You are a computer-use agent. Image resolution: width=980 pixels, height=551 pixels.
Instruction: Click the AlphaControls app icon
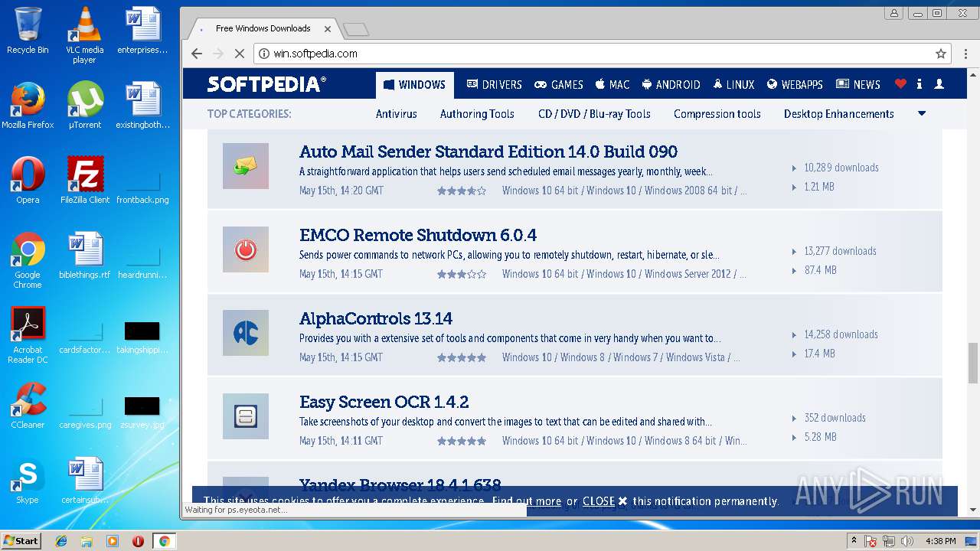point(246,333)
